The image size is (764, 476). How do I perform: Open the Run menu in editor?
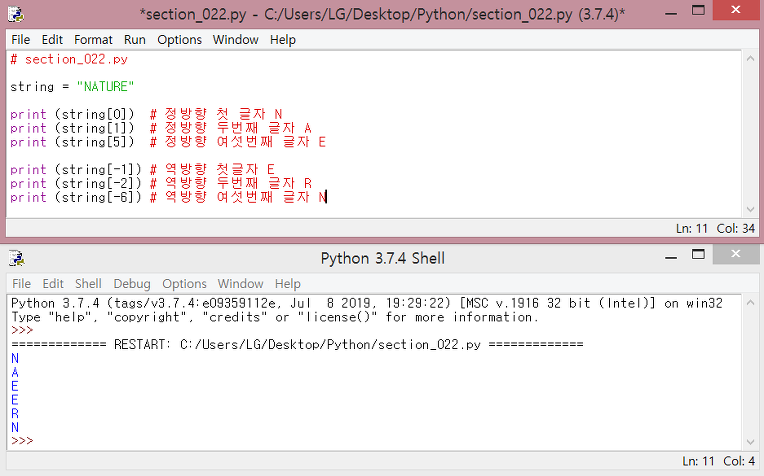pos(134,39)
